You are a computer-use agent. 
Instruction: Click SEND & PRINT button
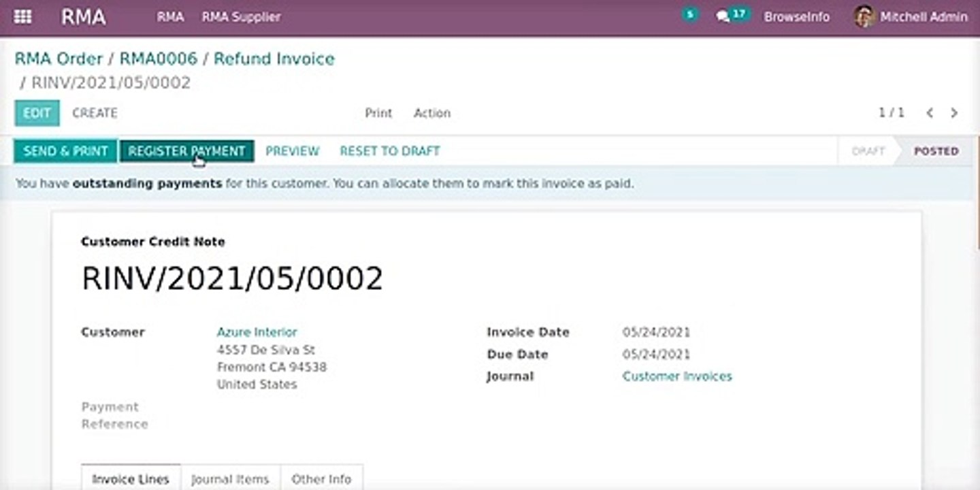(65, 151)
